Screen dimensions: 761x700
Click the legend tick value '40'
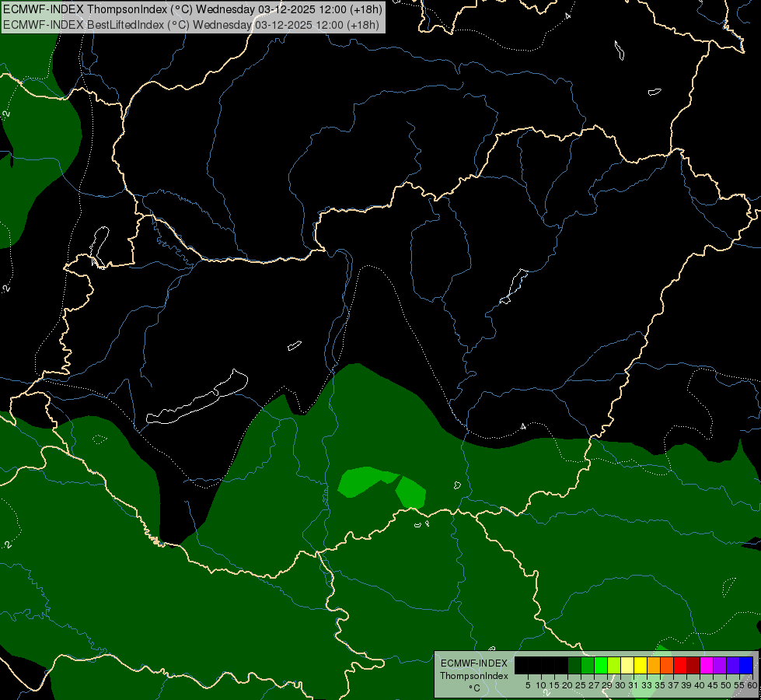[700, 685]
